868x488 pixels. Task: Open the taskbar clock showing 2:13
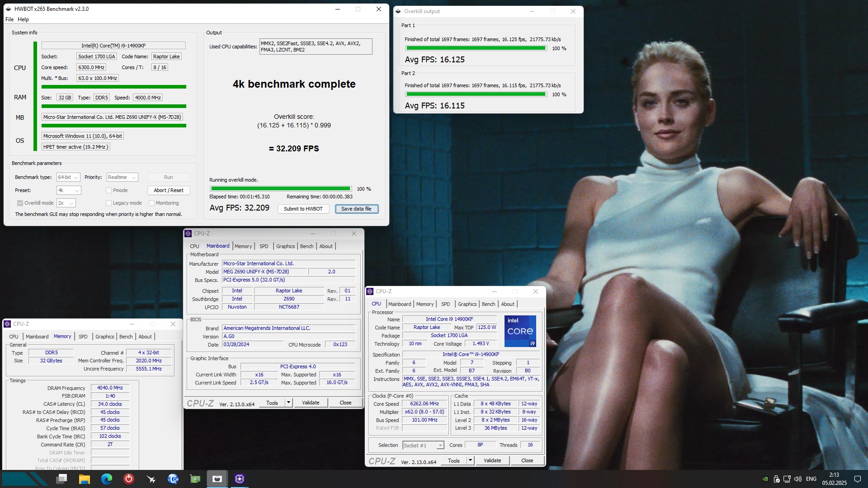click(834, 479)
